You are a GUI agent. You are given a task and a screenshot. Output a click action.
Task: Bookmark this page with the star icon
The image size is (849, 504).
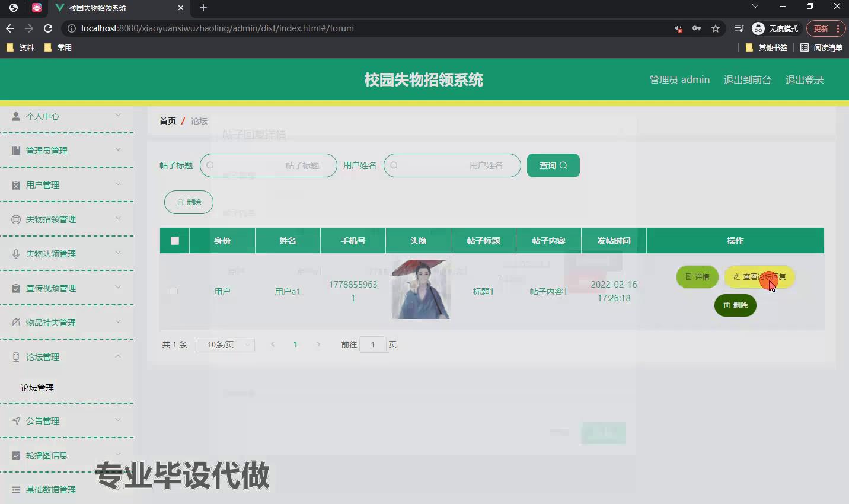716,28
